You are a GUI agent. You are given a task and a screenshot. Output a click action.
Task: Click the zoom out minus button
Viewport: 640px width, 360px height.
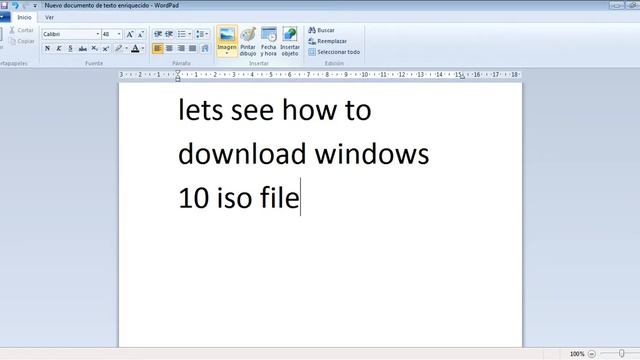(592, 354)
